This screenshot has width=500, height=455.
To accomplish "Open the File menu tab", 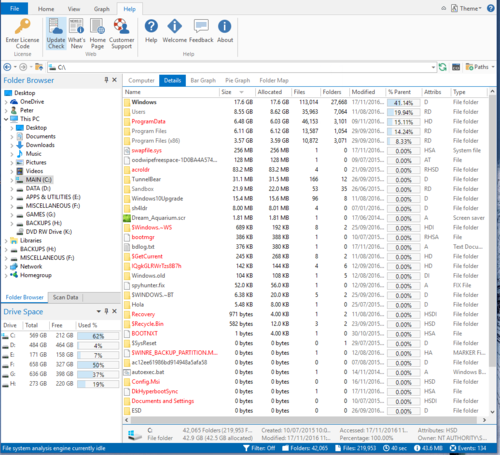I will pyautogui.click(x=14, y=8).
